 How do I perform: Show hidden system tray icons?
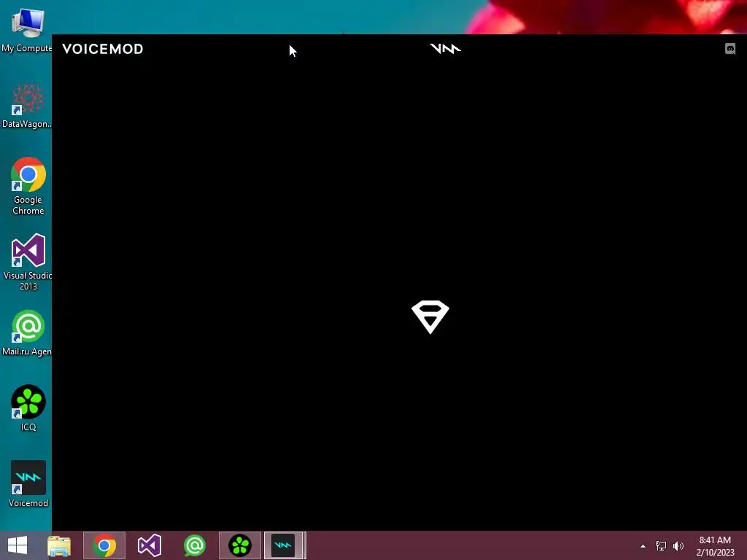pos(643,546)
